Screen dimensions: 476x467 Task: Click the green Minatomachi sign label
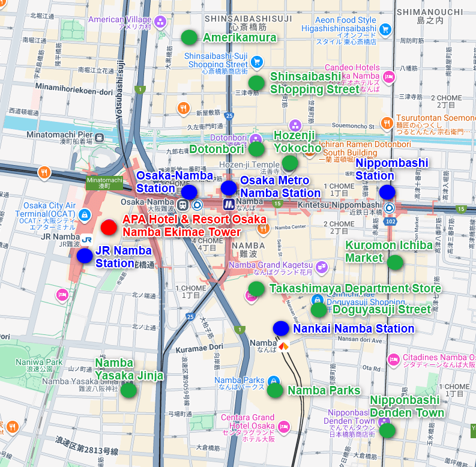point(104,183)
